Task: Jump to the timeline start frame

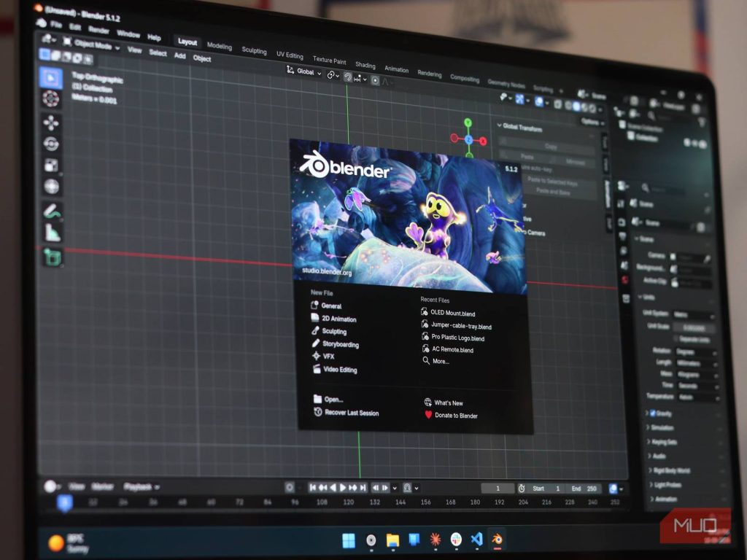Action: click(312, 488)
